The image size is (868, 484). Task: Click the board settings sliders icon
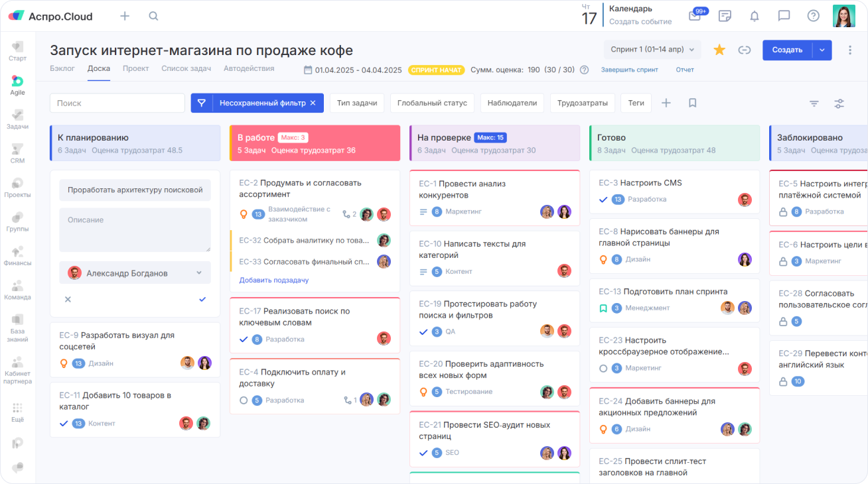[x=839, y=103]
